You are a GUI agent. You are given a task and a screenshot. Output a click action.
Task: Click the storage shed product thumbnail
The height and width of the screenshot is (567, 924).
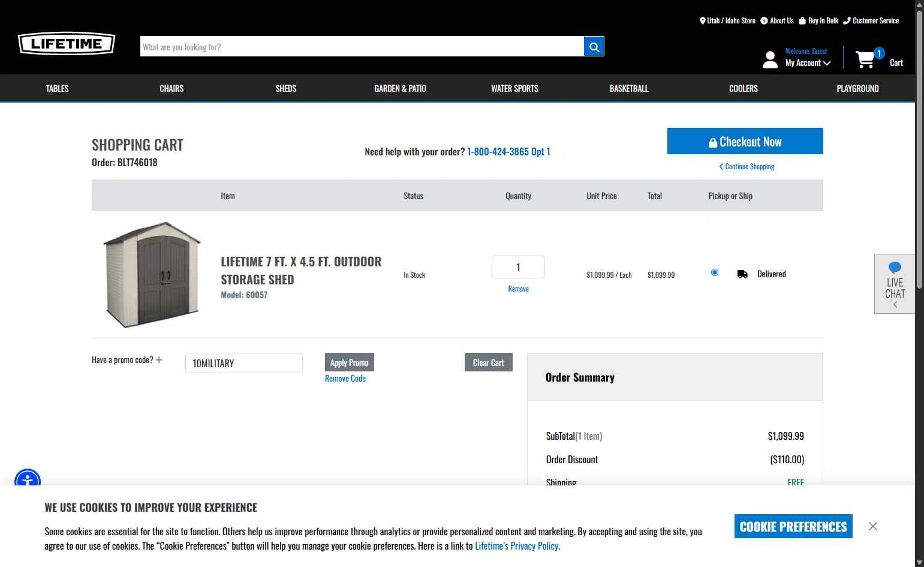pos(152,275)
